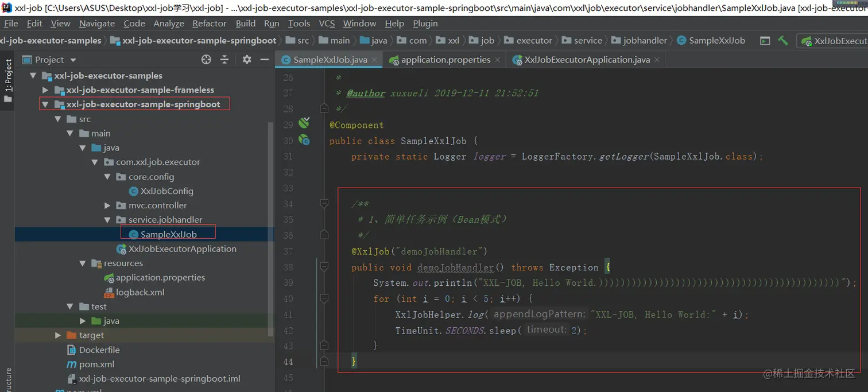Collapse the xxl-job-executor-samples module
868x392 pixels.
tap(33, 76)
